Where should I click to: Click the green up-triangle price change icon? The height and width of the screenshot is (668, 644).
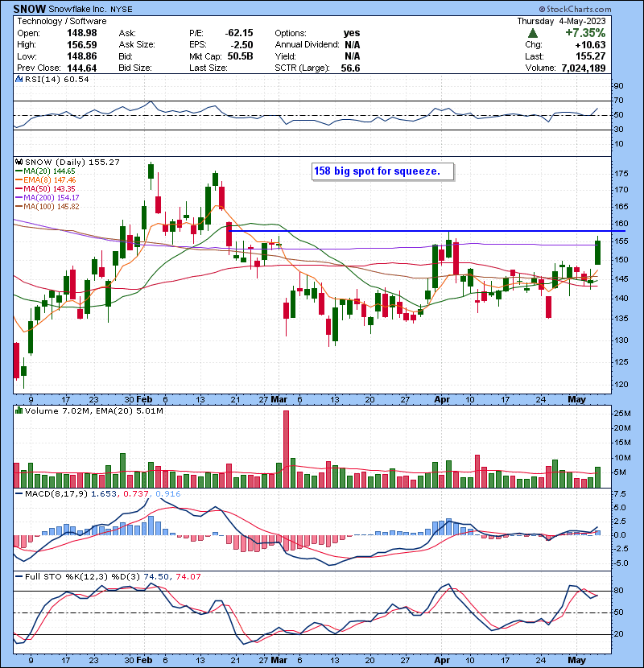pyautogui.click(x=533, y=33)
